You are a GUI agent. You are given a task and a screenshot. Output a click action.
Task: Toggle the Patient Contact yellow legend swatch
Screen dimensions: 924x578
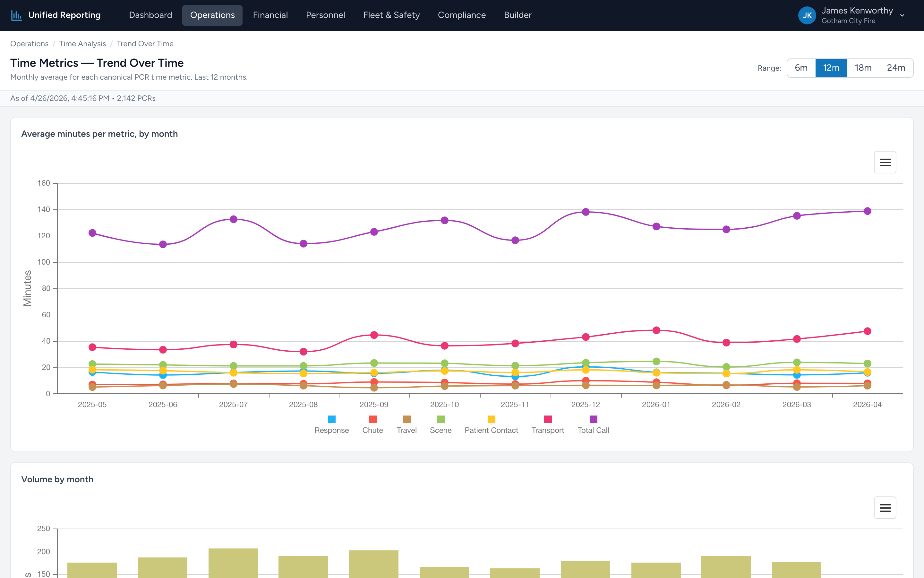492,419
